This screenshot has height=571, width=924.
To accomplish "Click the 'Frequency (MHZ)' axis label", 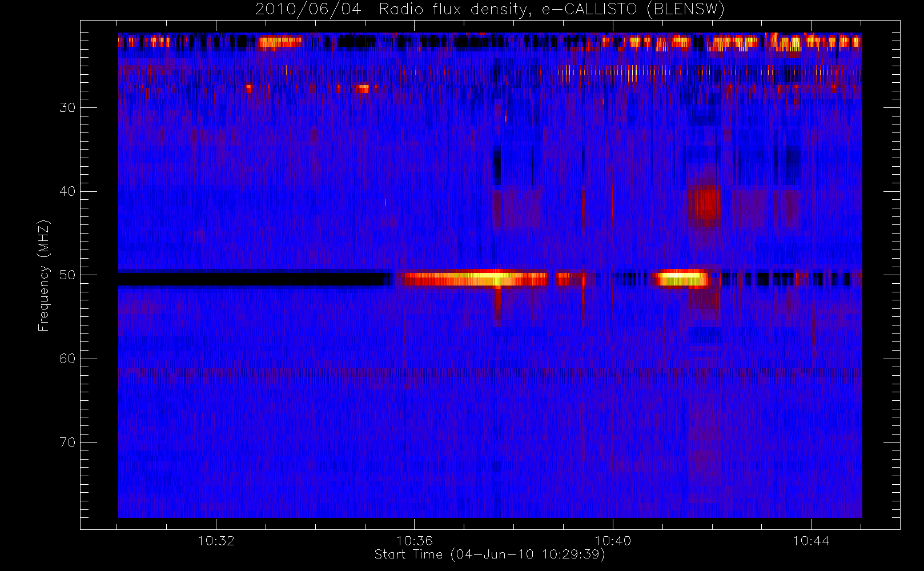I will [44, 275].
